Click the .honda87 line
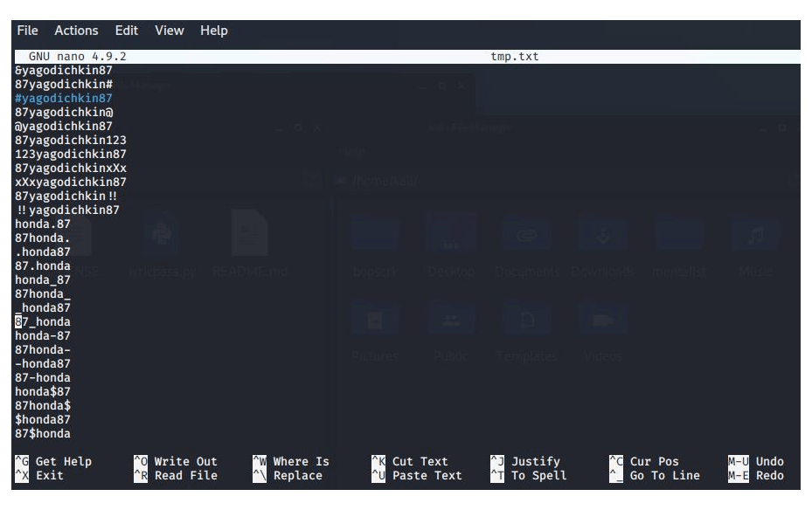 pyautogui.click(x=43, y=252)
